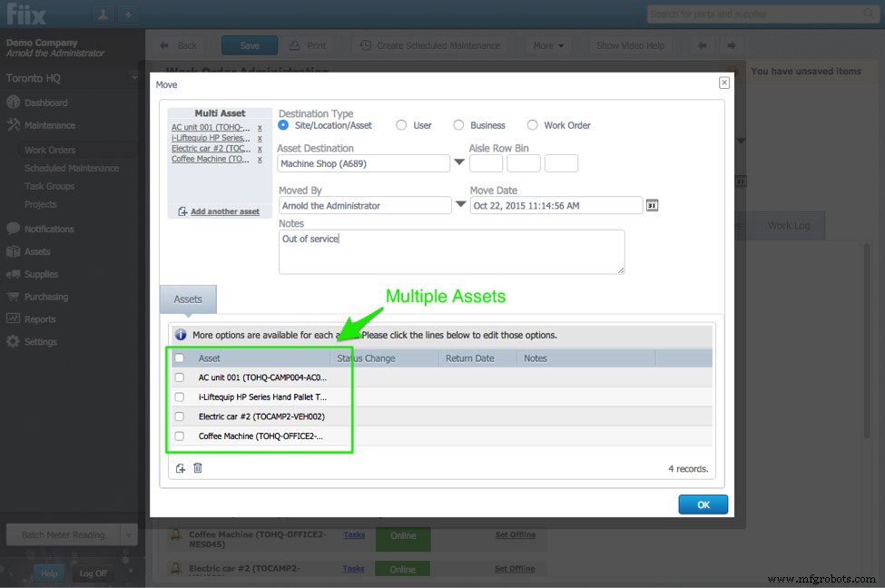Viewport: 885px width, 588px height.
Task: Click the delete trash icon below the asset list
Action: click(197, 467)
